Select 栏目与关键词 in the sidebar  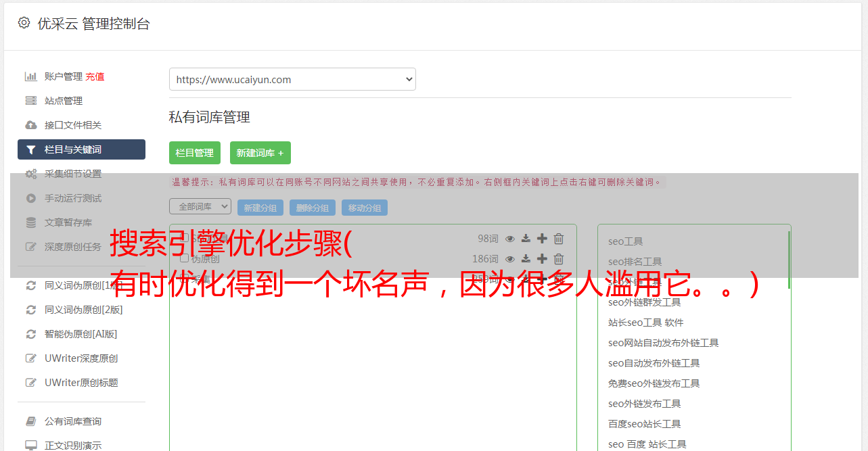(x=81, y=149)
